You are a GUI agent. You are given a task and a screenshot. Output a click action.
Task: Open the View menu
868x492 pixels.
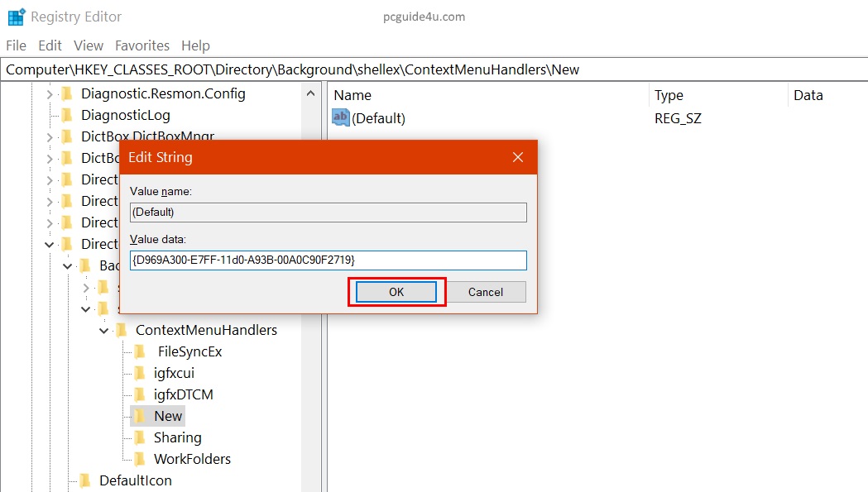[89, 45]
